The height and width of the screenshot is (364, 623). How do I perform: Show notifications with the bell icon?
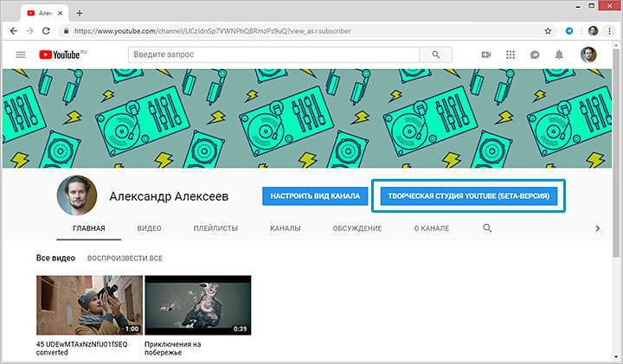pyautogui.click(x=559, y=54)
